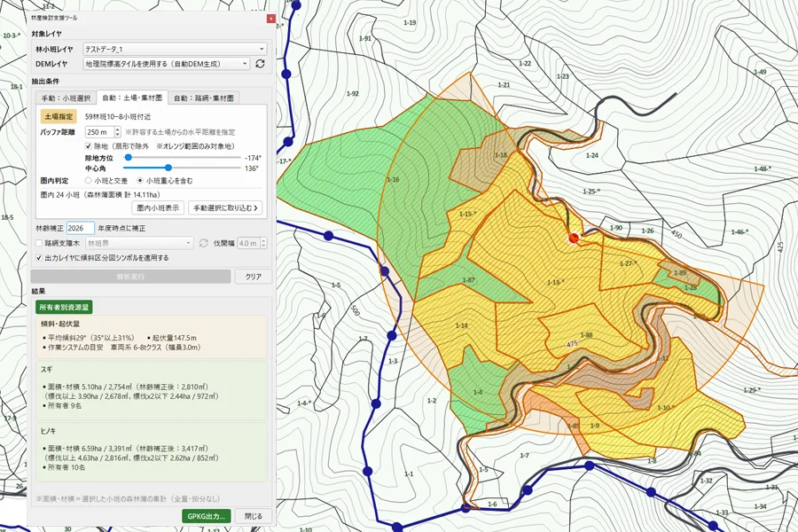Switch to the 手動：小班選択 tab
This screenshot has width=798, height=532.
click(x=66, y=98)
